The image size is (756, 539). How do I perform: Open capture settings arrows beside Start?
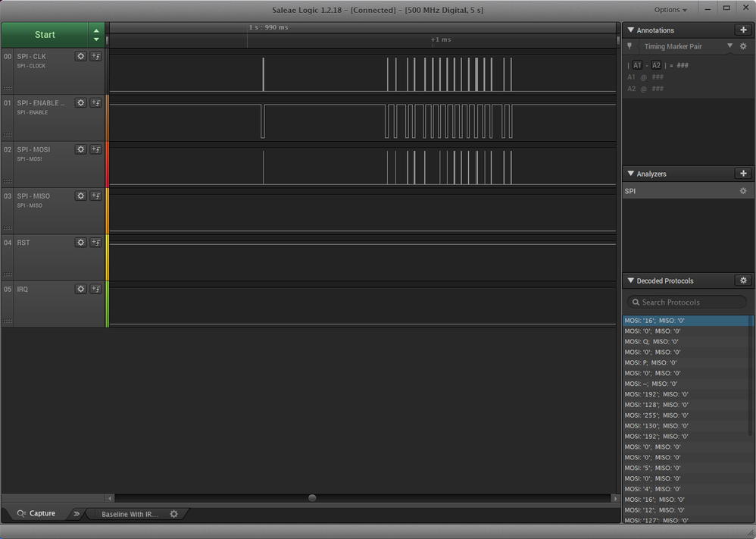pyautogui.click(x=96, y=35)
